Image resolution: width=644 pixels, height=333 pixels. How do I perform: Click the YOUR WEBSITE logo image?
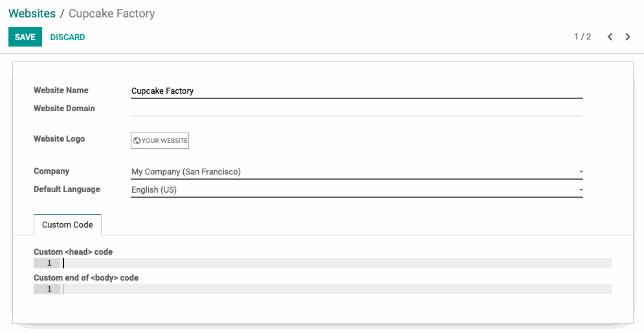coord(160,141)
